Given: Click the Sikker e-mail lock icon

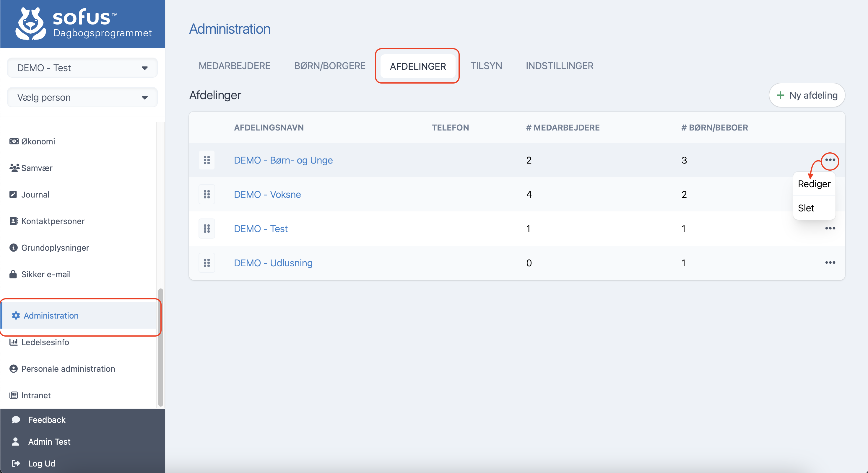Looking at the screenshot, I should [13, 274].
